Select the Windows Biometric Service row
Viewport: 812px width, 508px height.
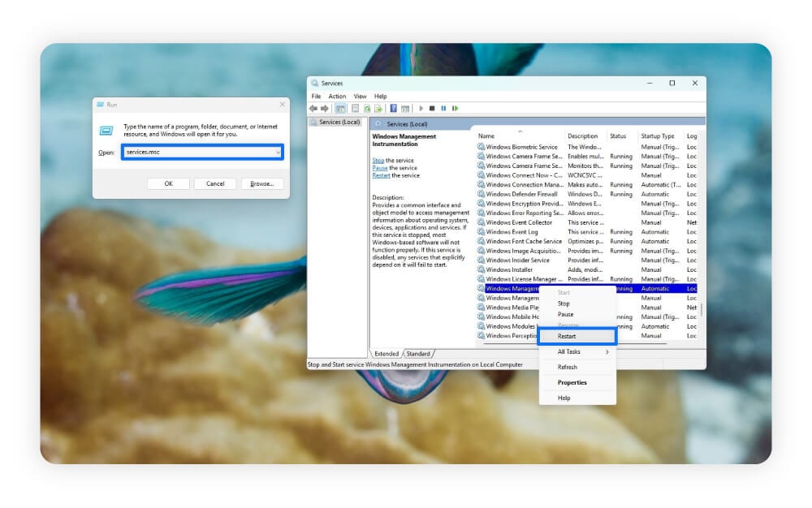pos(587,147)
